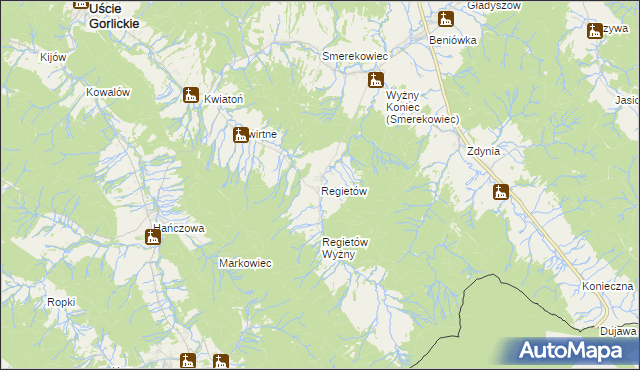Click the church icon near Krzywa label
The image size is (640, 370).
coord(595,31)
